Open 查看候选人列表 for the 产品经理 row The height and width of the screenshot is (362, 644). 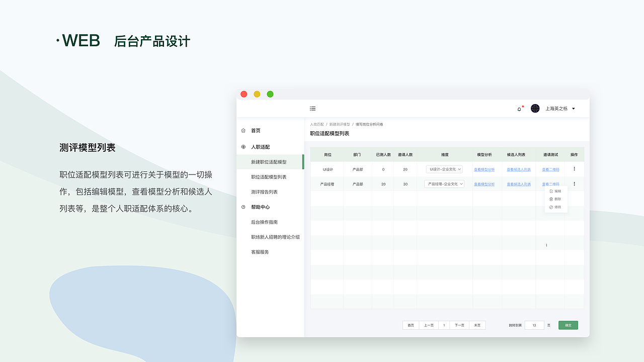coord(519,185)
